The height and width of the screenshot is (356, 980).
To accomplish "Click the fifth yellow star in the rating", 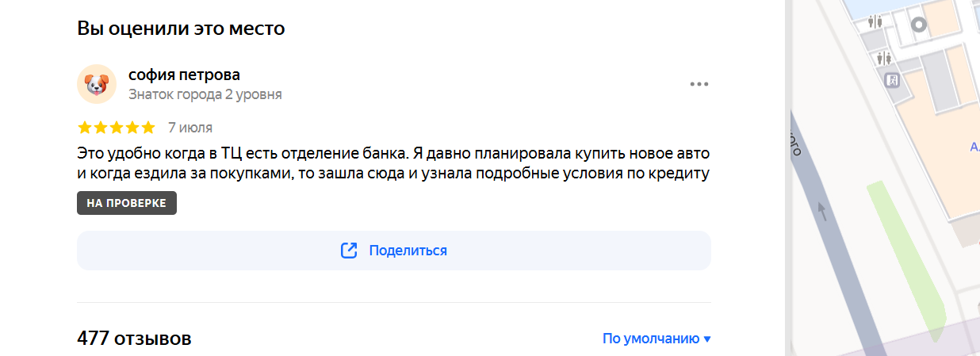I will click(148, 128).
